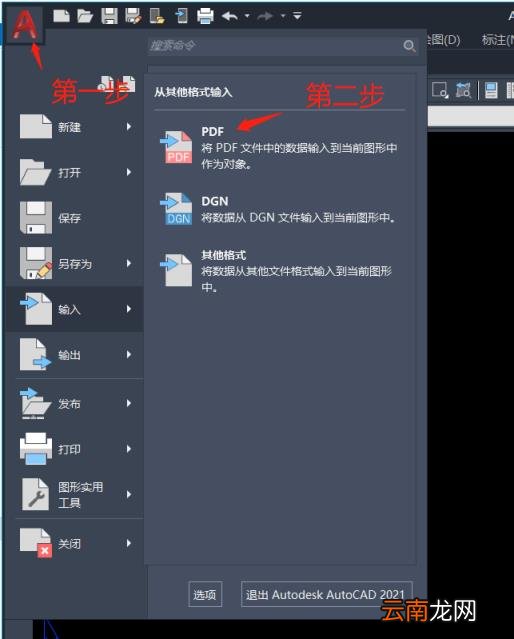This screenshot has width=514, height=639.
Task: Click the 选项 button
Action: [x=205, y=595]
